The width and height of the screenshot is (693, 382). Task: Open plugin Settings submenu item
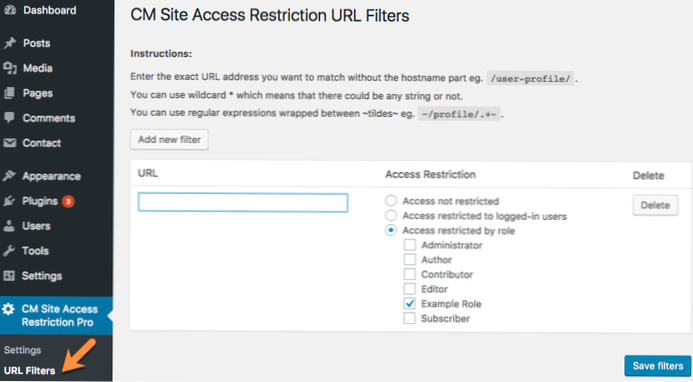pos(22,350)
